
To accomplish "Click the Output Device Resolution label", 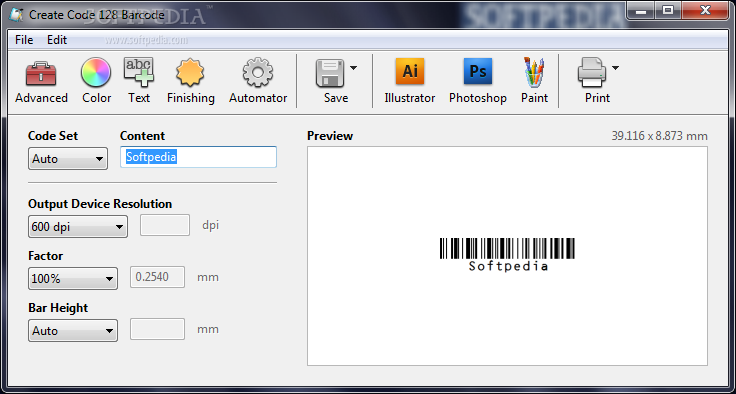I will pos(100,204).
